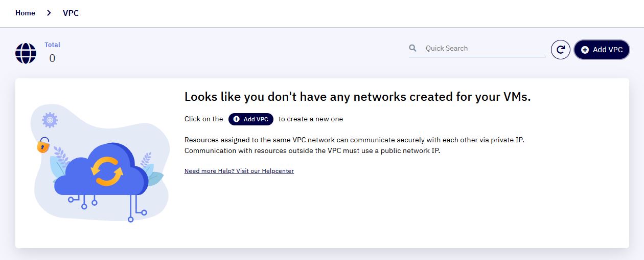Screen dimensions: 644x260
Task: Click the globe network icon
Action: (x=26, y=53)
